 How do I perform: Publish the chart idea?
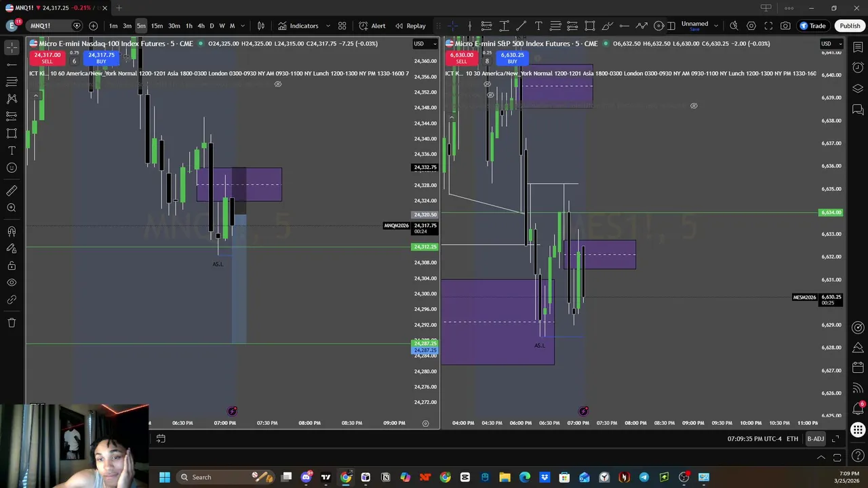point(850,26)
